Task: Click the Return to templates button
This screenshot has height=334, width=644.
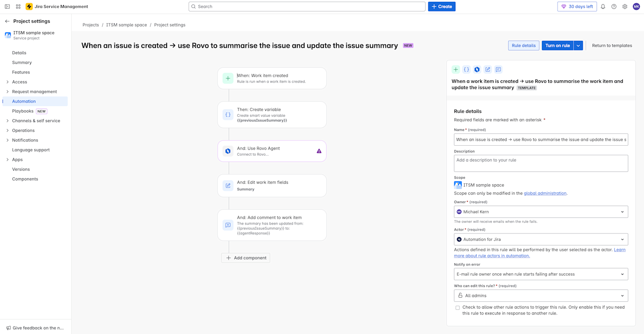Action: point(612,45)
